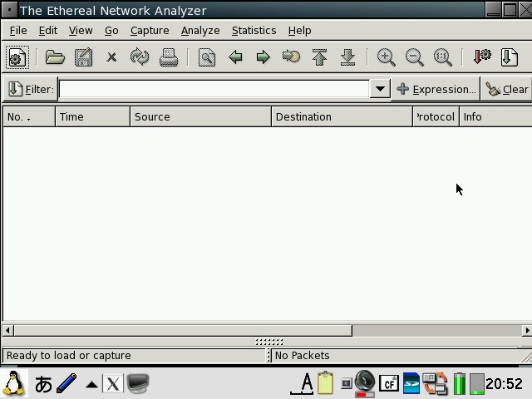
Task: Click the Go forward green arrow
Action: pos(264,57)
